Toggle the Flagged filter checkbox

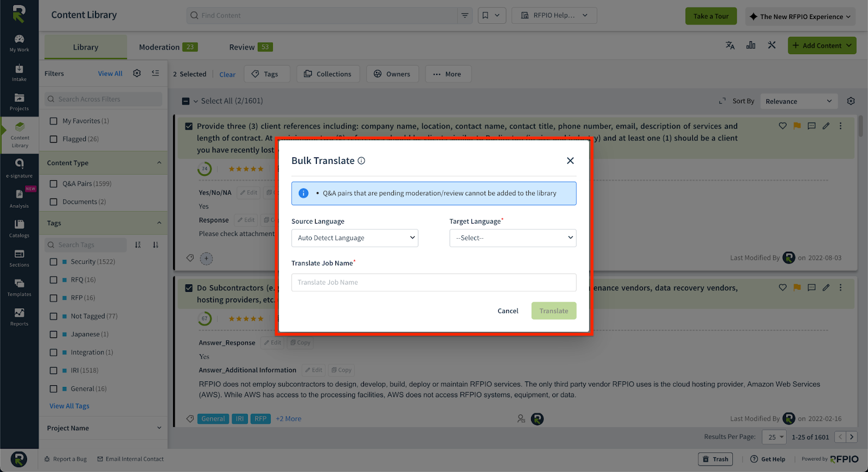coord(53,139)
